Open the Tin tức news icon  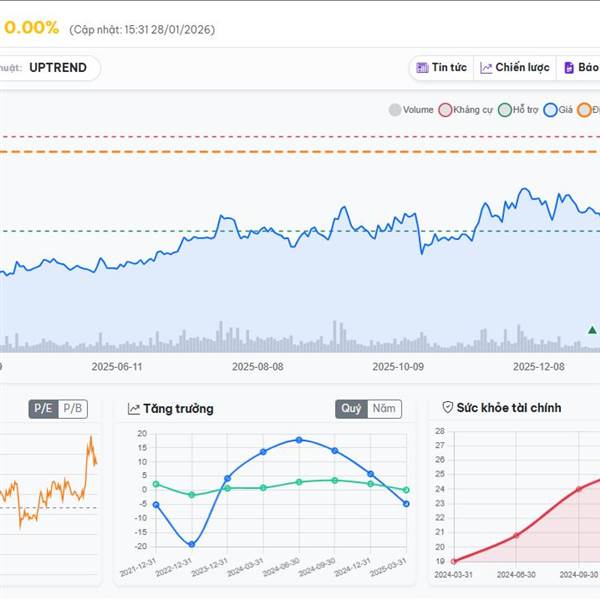click(x=422, y=68)
